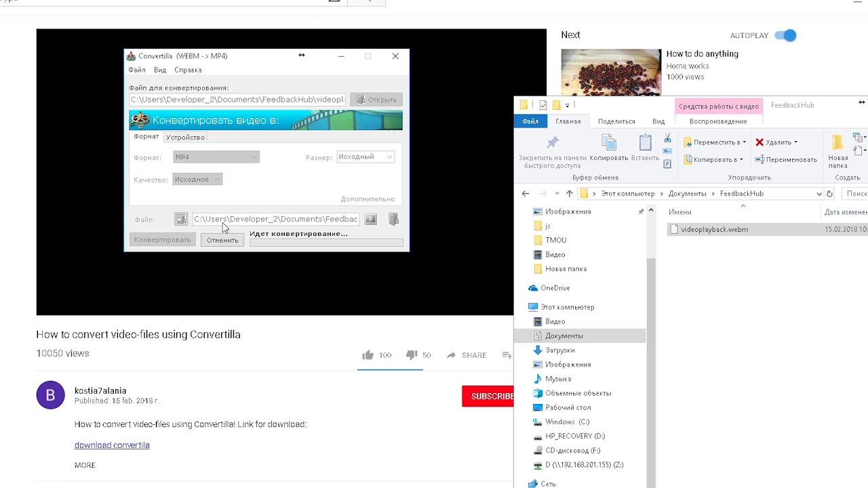Open the Формат MP4 dropdown
The height and width of the screenshot is (488, 868).
pyautogui.click(x=216, y=157)
